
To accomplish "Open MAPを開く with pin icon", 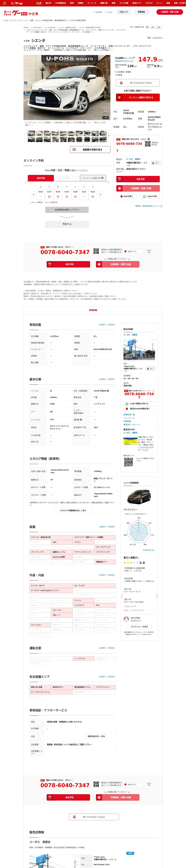I will point(127,196).
